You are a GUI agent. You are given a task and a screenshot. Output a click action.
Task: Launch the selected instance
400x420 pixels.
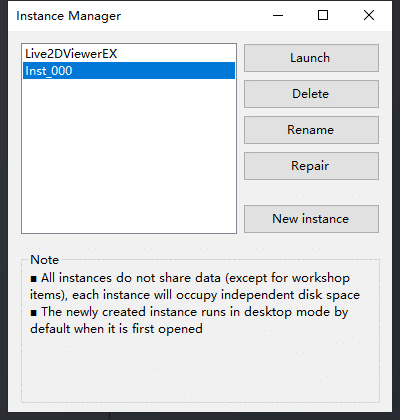click(311, 58)
